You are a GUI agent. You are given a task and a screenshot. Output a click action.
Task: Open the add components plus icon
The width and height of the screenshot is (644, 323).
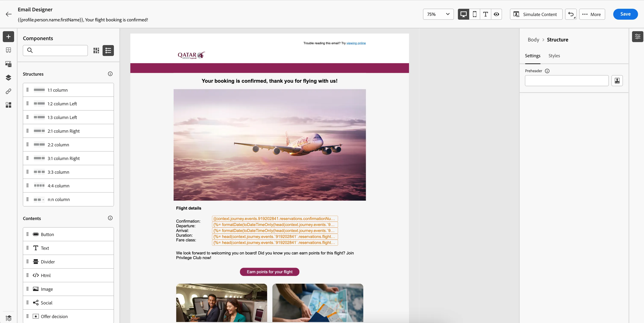pos(8,37)
